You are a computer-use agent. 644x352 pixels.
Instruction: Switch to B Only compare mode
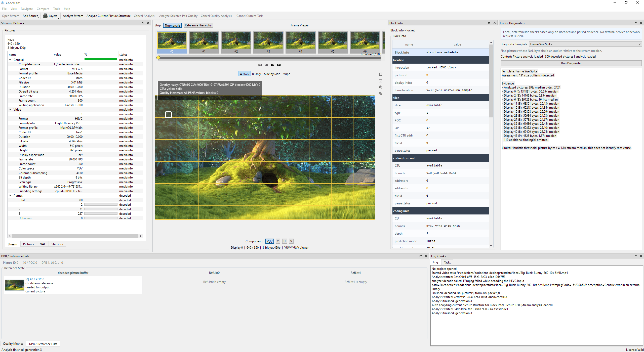(x=256, y=74)
